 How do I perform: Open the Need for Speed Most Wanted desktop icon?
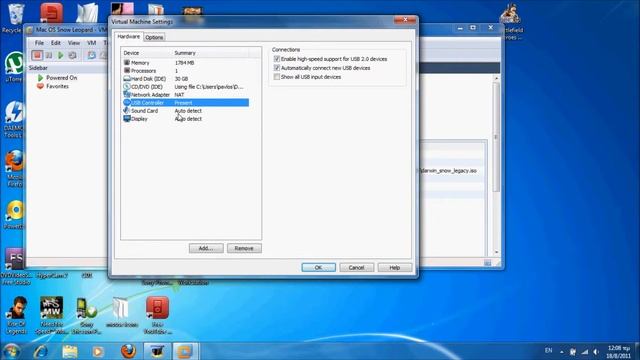pos(51,315)
